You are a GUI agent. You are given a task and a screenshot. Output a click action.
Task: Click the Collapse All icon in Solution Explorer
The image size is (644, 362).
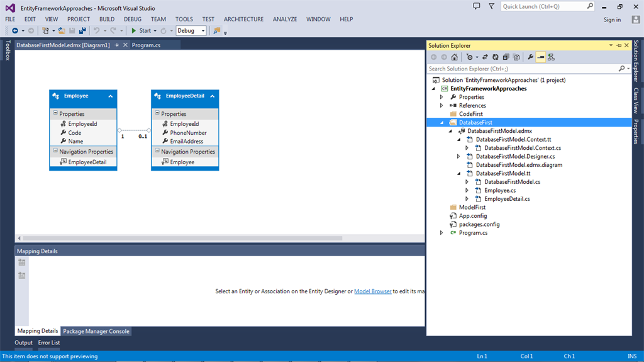click(x=506, y=57)
